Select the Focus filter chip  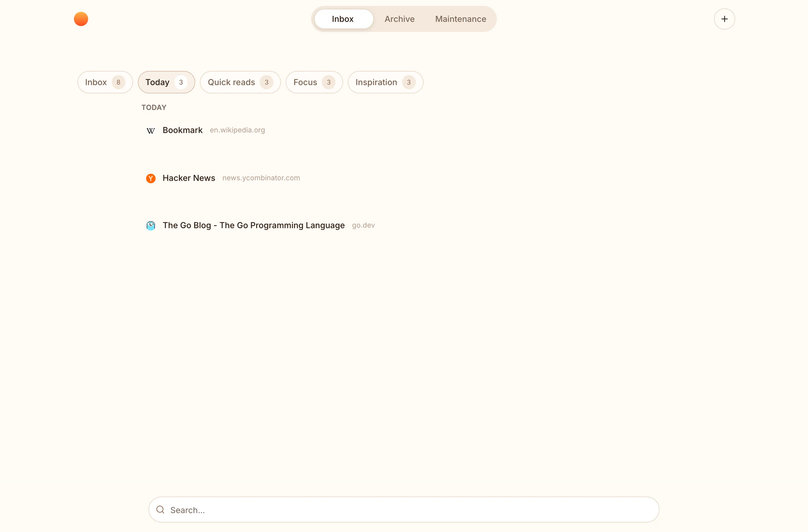(x=314, y=82)
